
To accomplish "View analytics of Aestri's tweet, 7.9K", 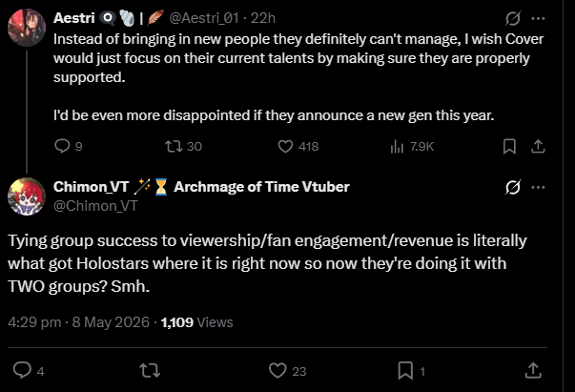I will tap(397, 146).
